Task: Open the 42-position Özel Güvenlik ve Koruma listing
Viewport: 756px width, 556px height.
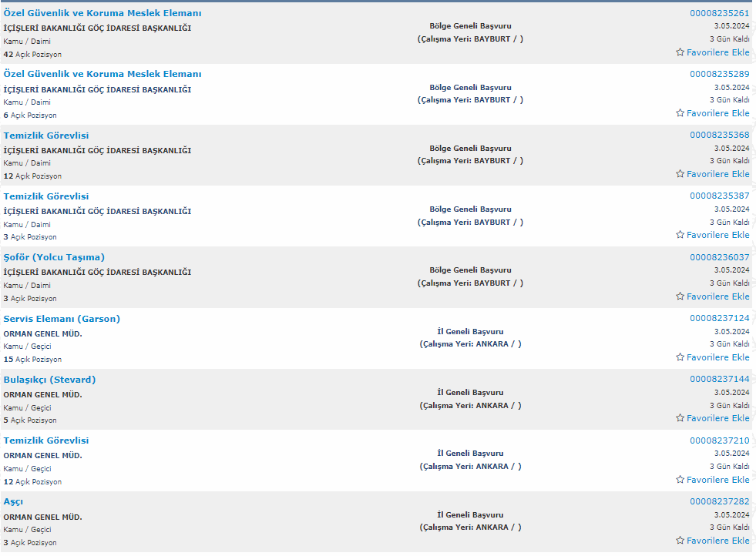Action: (102, 13)
